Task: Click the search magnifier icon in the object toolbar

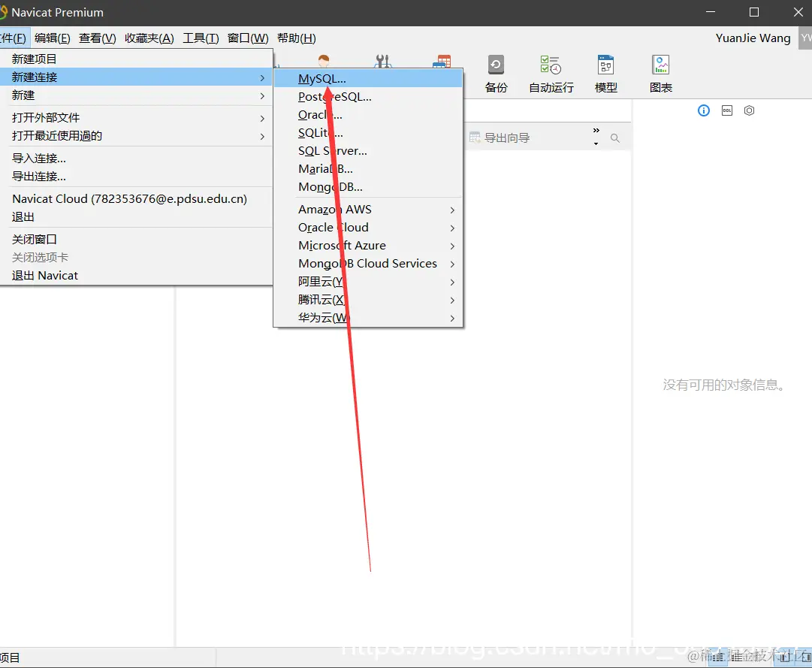Action: pyautogui.click(x=614, y=138)
